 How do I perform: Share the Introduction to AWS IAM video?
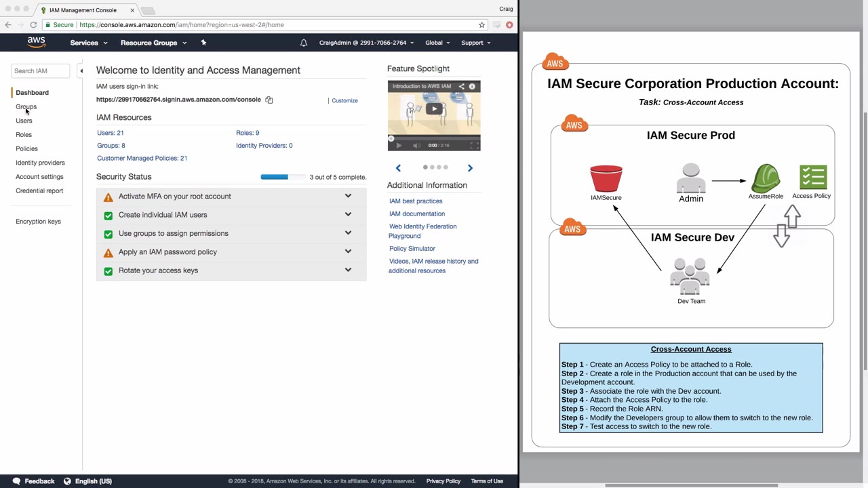pos(461,87)
